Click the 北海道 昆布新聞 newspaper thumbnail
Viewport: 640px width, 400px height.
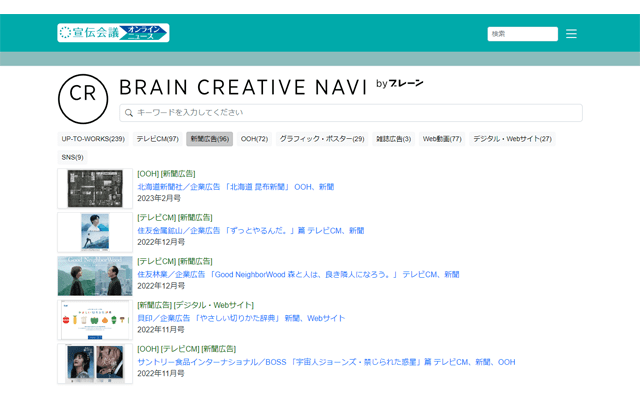tap(95, 189)
